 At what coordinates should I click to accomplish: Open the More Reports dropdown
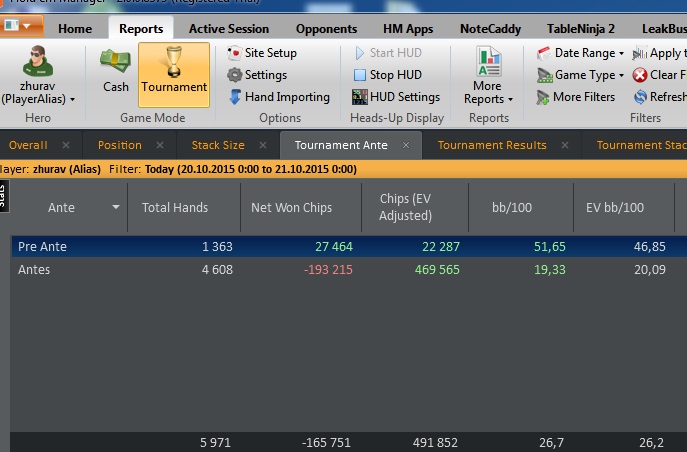pyautogui.click(x=488, y=77)
